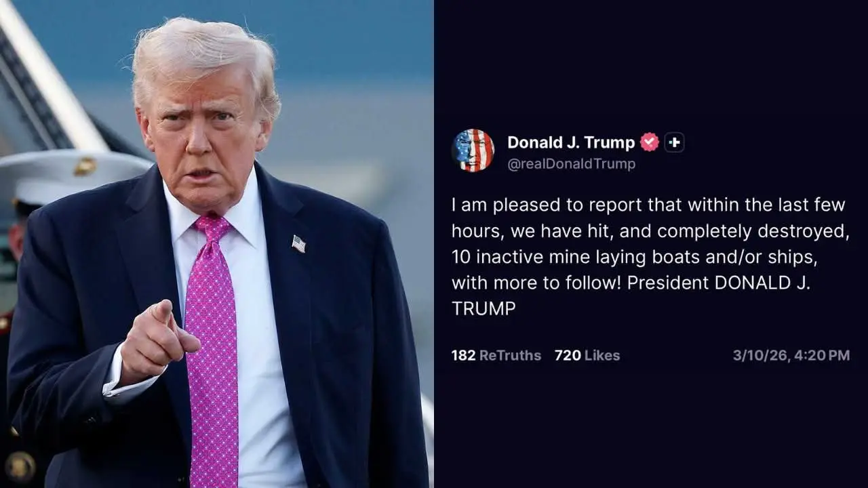Click the phrase "with more to follow!"
Viewport: 868px width, 488px height.
click(537, 283)
